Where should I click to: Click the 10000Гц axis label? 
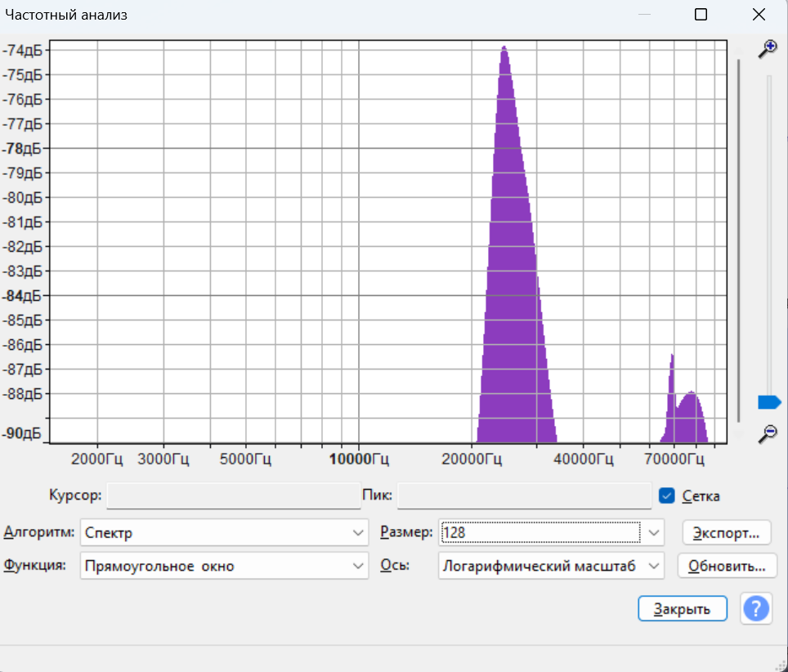(359, 459)
